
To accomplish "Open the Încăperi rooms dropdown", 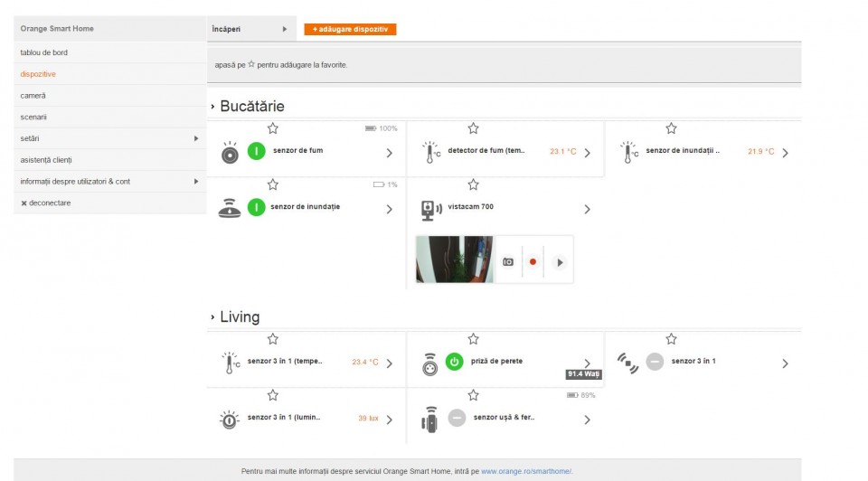I will click(250, 29).
